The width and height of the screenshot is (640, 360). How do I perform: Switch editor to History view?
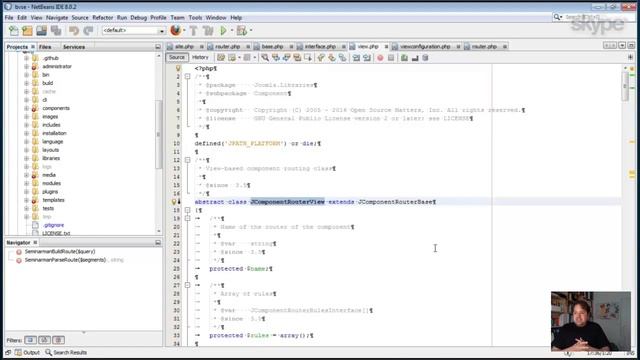[x=200, y=58]
